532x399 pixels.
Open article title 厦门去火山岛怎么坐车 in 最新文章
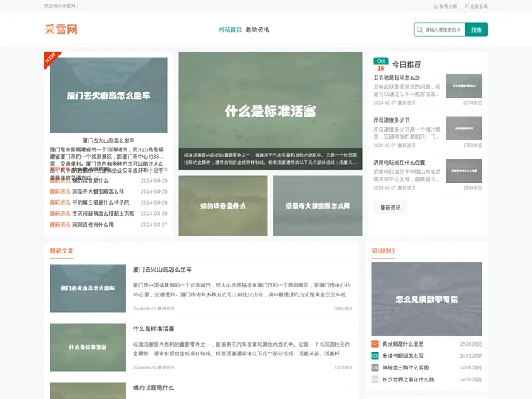162,270
